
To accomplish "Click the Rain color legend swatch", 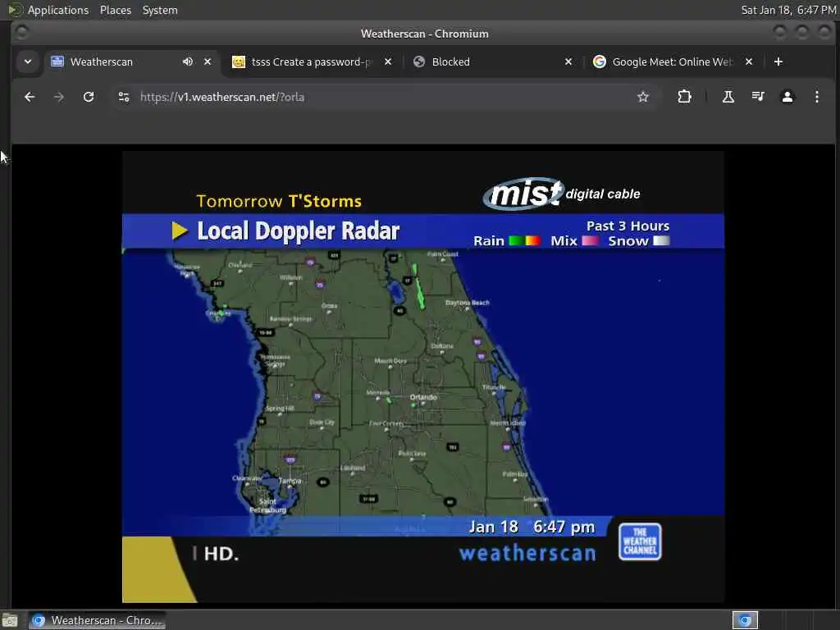I will point(524,240).
